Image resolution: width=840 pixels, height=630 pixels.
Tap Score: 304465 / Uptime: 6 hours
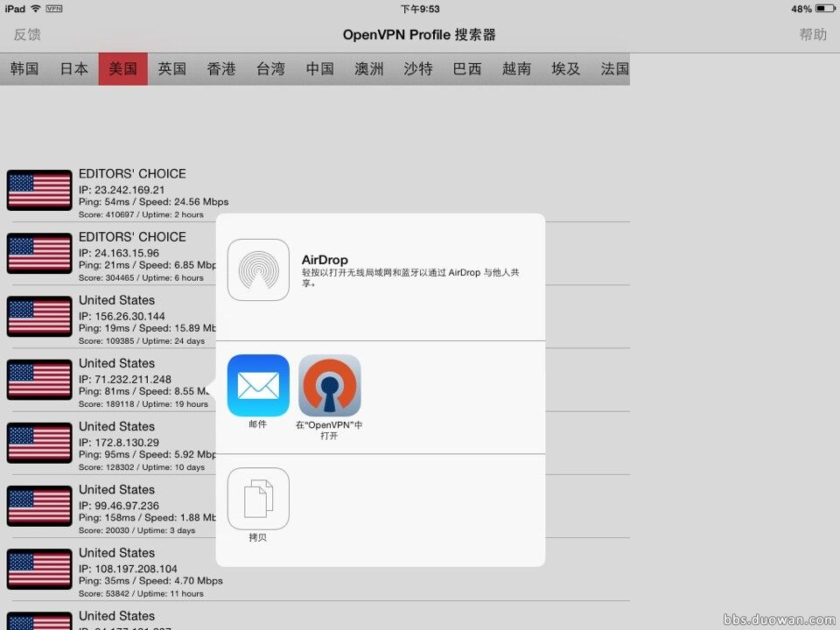click(x=142, y=278)
